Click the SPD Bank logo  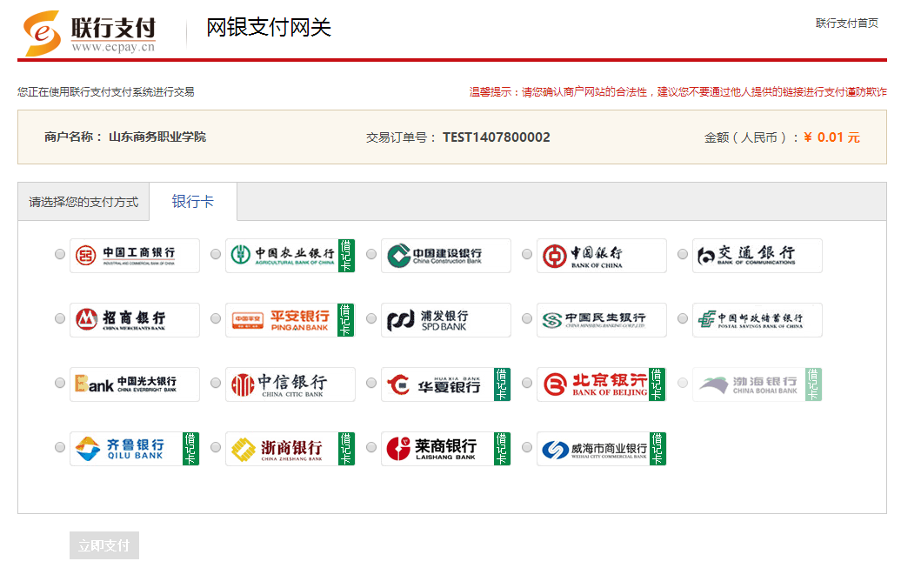[445, 319]
